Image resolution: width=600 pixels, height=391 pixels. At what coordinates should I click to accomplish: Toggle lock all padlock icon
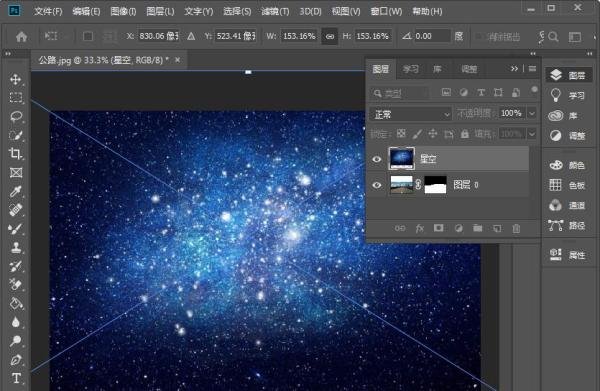pyautogui.click(x=465, y=134)
